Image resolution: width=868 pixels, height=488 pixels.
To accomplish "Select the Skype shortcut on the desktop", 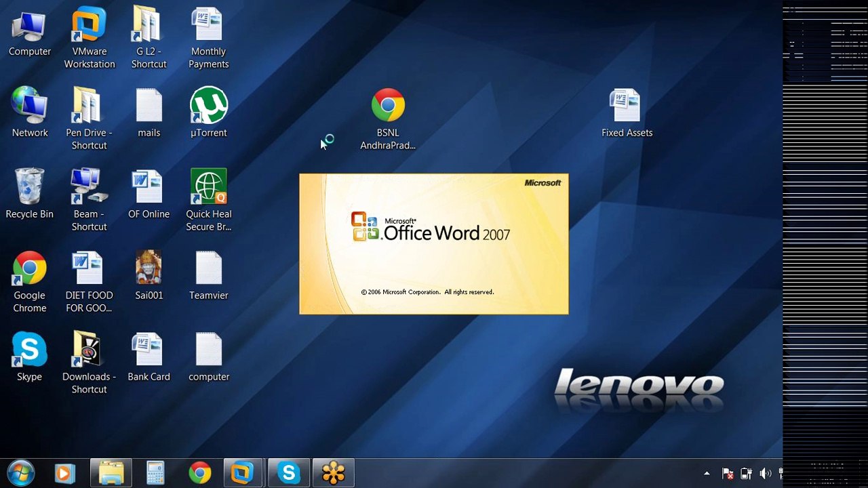I will pos(29,357).
